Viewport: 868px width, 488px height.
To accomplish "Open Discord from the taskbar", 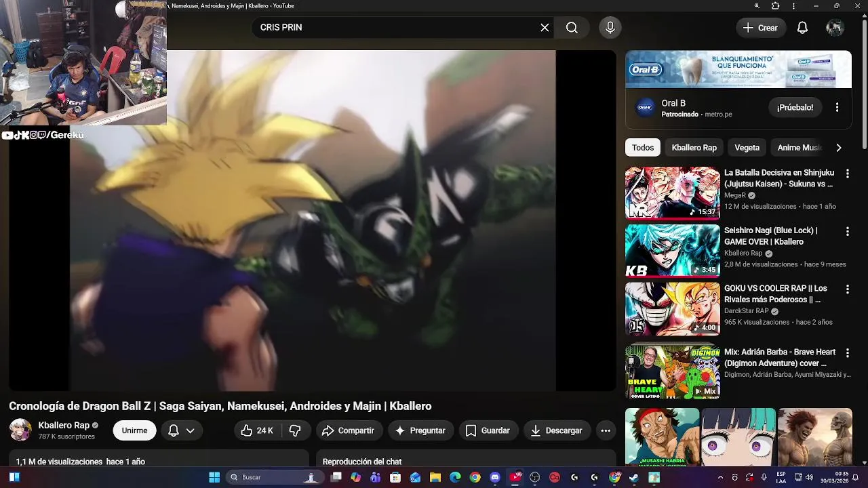I will (x=495, y=477).
